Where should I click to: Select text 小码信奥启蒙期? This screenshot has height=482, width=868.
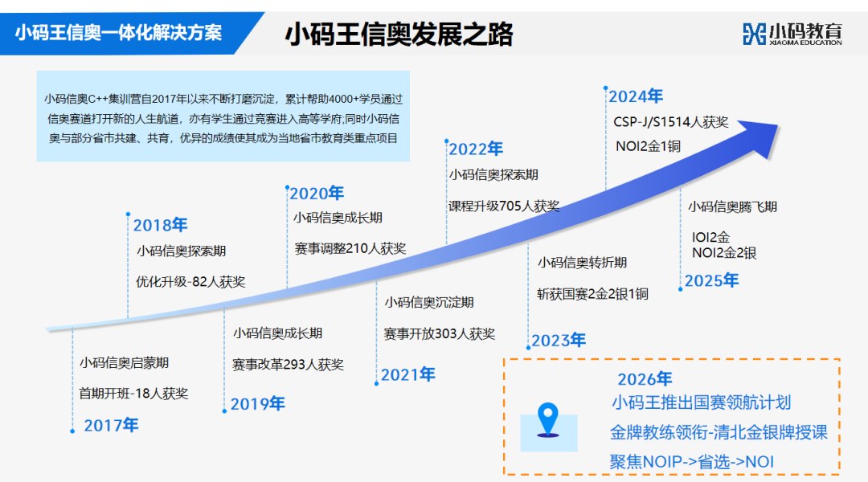click(x=124, y=363)
